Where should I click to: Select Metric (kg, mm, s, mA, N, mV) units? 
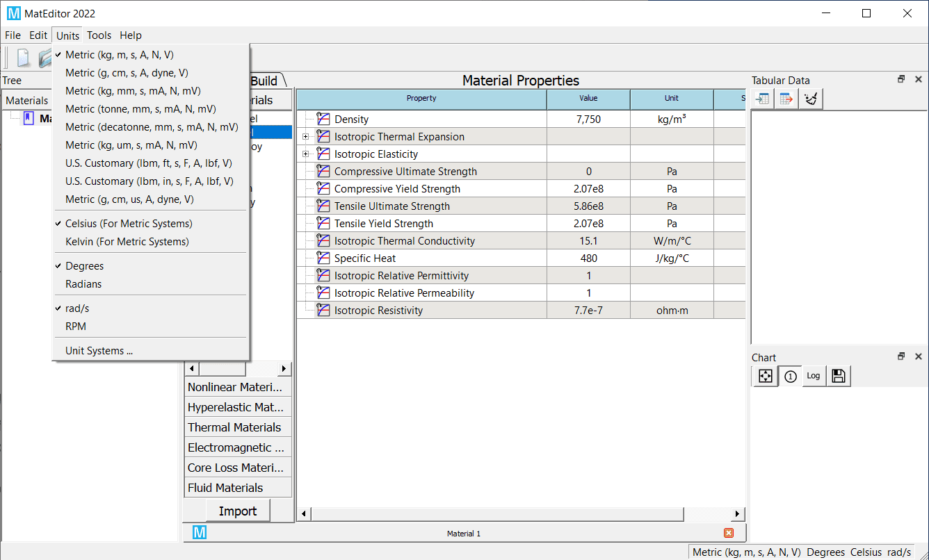[x=151, y=91]
